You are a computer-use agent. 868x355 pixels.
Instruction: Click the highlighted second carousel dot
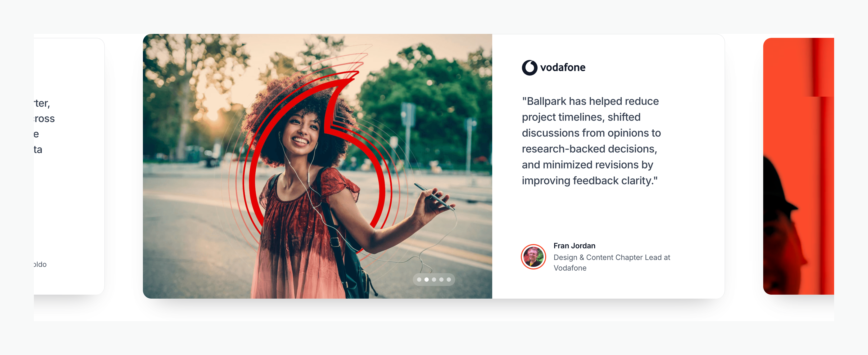(x=426, y=280)
